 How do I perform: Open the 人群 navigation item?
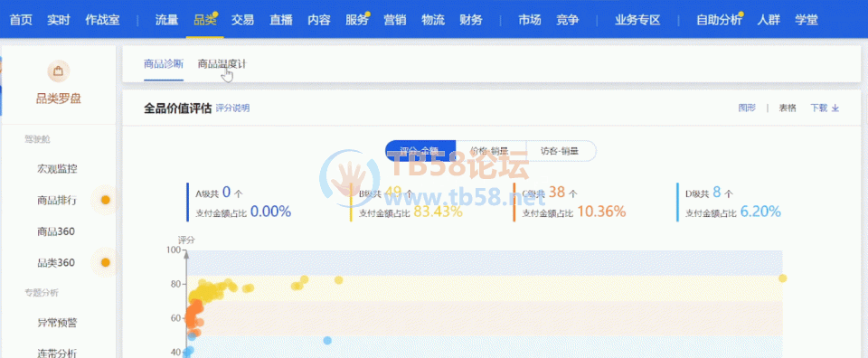point(769,21)
